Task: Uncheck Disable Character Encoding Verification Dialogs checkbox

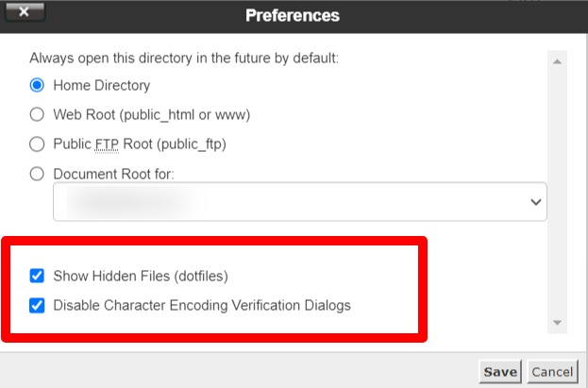Action: coord(38,306)
